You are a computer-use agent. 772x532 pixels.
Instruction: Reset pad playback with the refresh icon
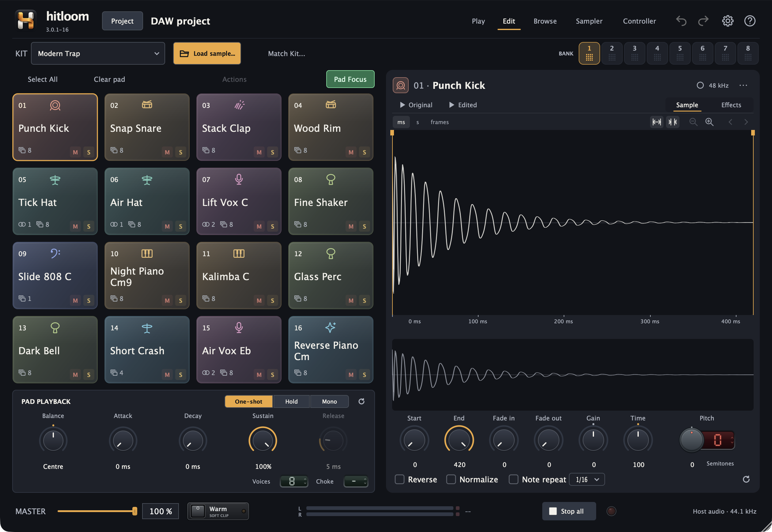pos(361,401)
